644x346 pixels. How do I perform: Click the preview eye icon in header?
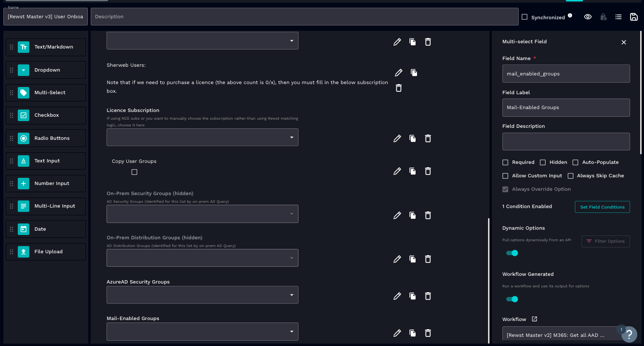tap(588, 17)
